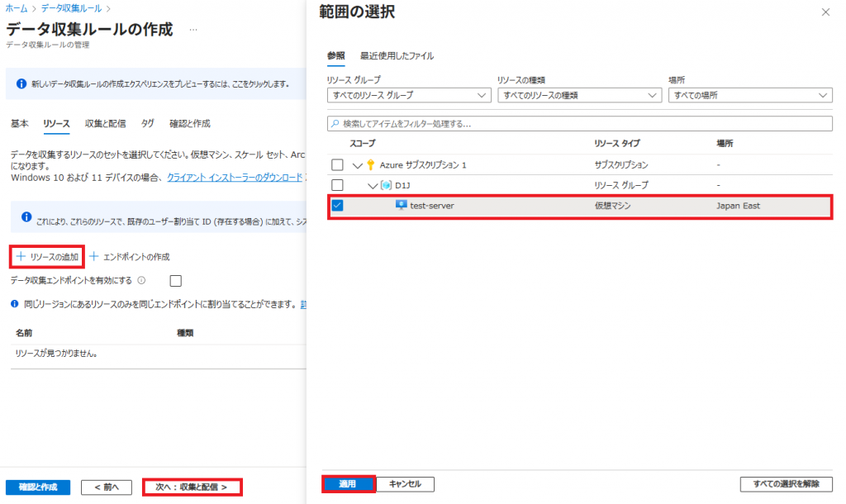Open the リソース グループ dropdown
This screenshot has width=846, height=504.
pos(409,96)
